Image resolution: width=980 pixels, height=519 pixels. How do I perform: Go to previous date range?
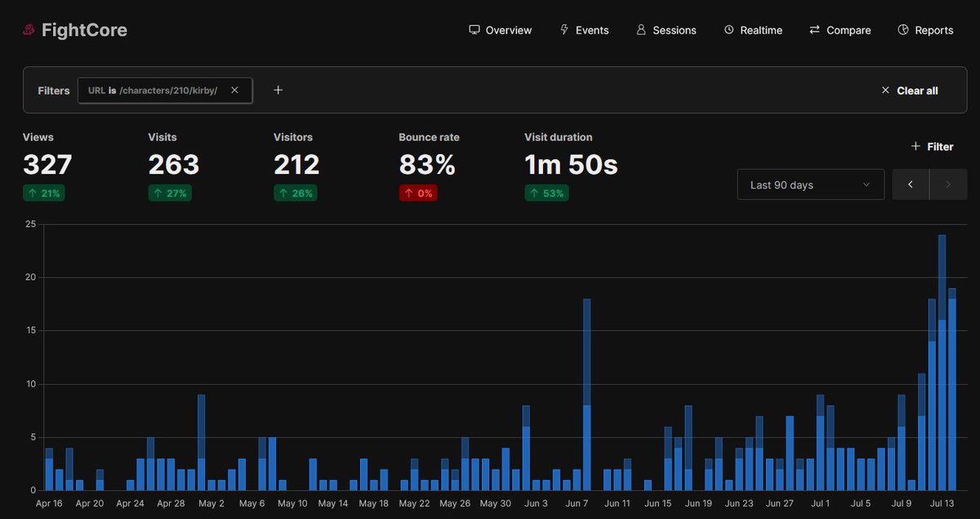tap(911, 184)
